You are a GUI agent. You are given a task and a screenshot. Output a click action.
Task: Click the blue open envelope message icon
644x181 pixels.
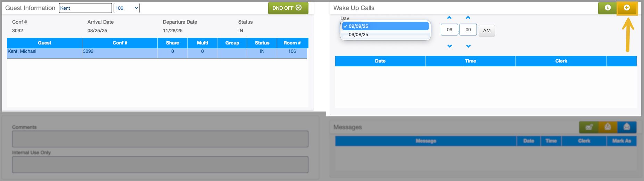pyautogui.click(x=627, y=127)
